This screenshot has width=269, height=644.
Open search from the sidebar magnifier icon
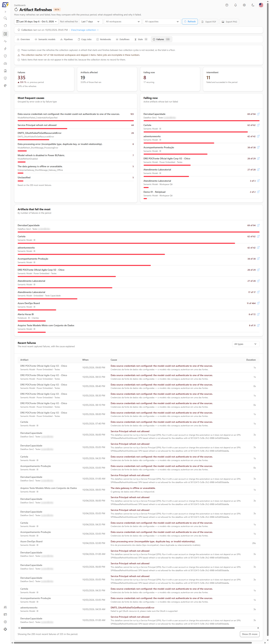tap(5, 18)
